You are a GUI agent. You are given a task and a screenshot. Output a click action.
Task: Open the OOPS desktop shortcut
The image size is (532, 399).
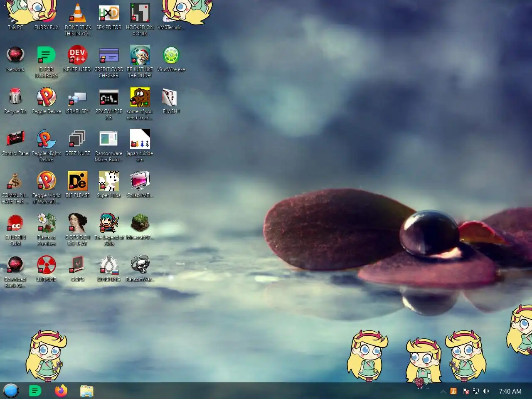78,268
